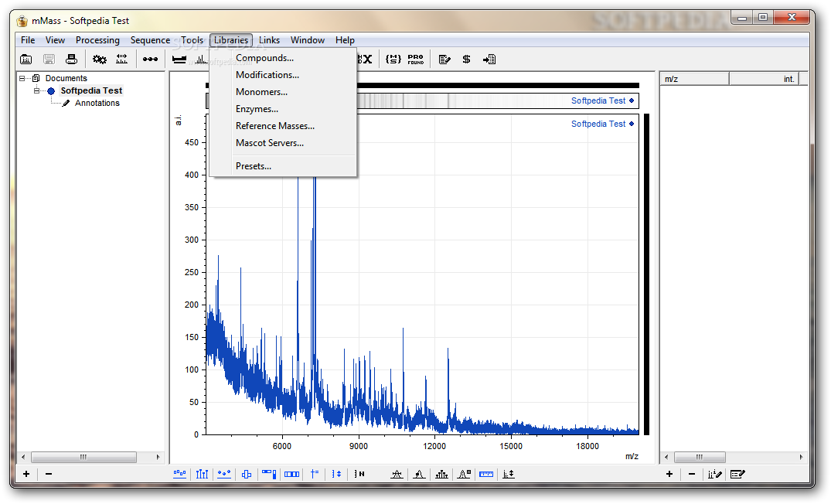Viewport: 831px width, 504px height.
Task: Choose Enzymes... from Libraries menu
Action: pos(284,109)
